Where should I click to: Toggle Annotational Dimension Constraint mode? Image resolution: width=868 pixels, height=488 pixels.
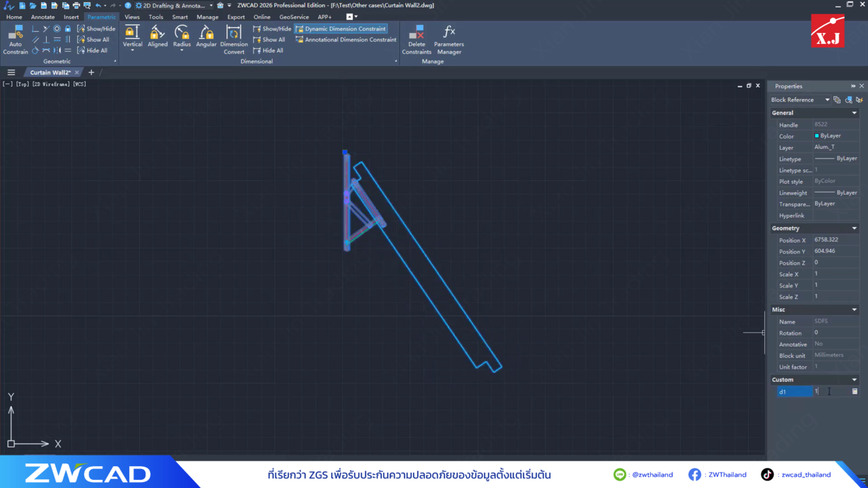[x=346, y=39]
